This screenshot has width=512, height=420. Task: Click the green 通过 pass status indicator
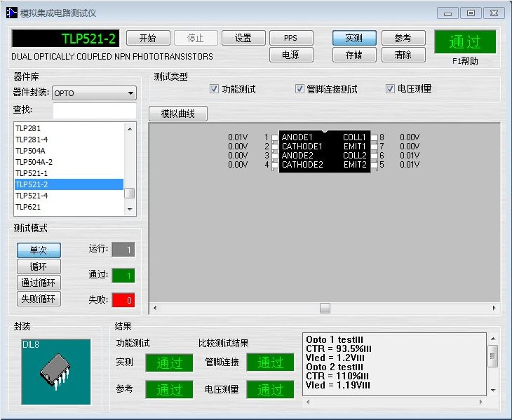[x=465, y=42]
